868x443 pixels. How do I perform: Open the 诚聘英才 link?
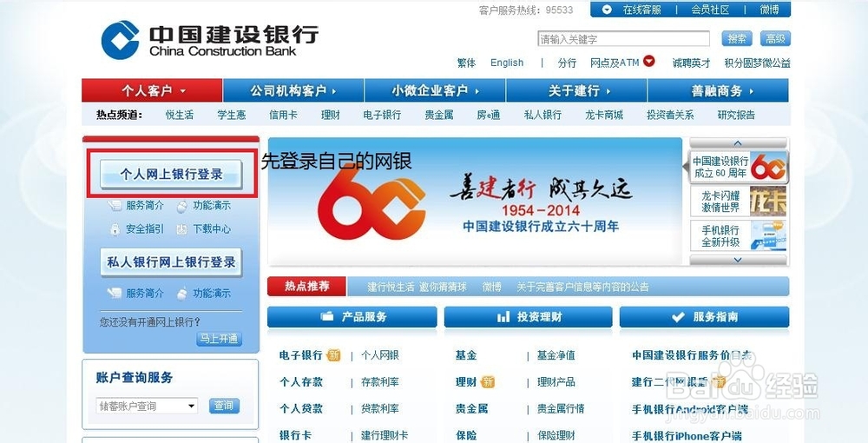click(691, 63)
